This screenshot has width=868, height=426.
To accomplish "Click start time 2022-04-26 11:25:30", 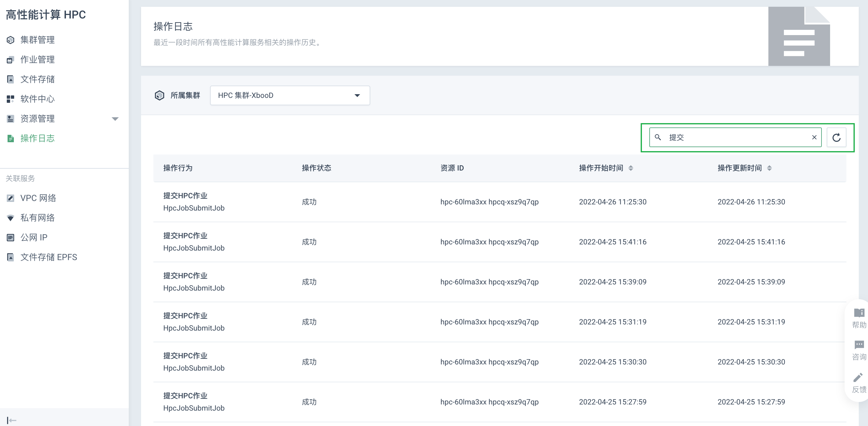I will (x=613, y=202).
